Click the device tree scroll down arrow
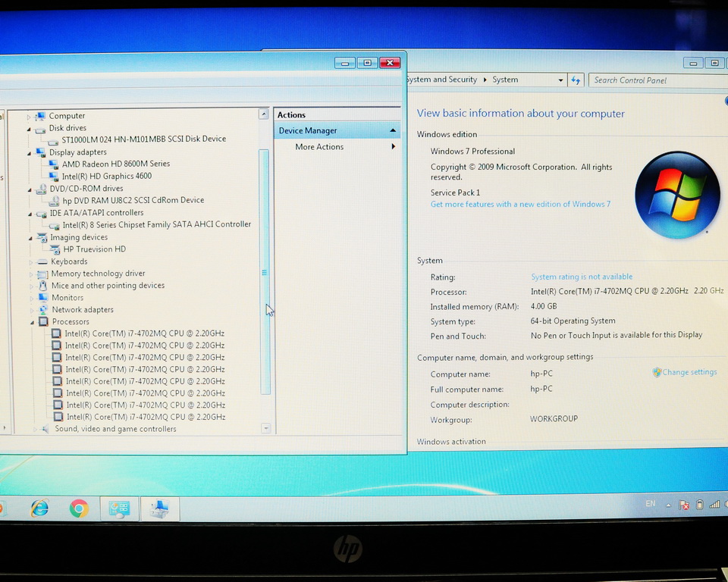The height and width of the screenshot is (582, 728). point(266,428)
